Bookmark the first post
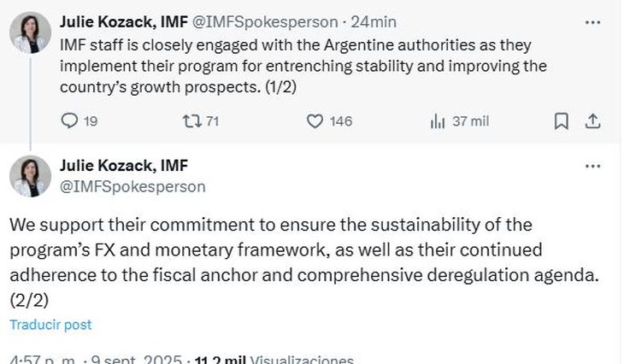 tap(562, 121)
